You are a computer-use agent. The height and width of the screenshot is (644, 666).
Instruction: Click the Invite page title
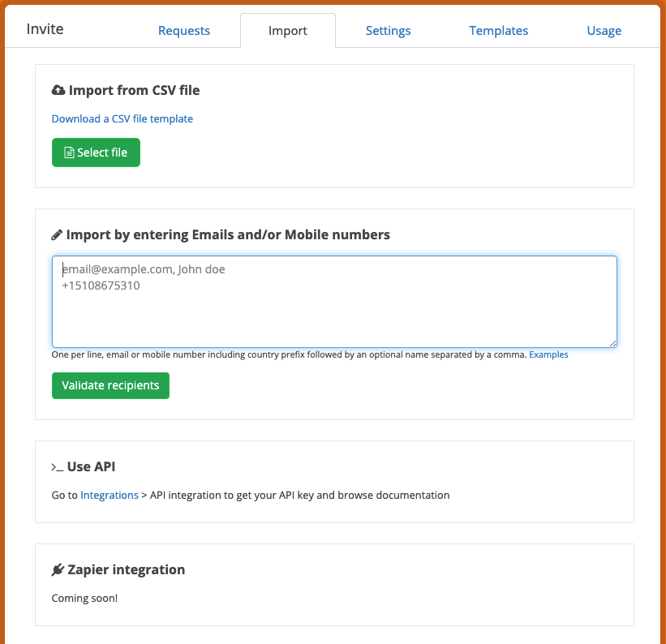(45, 29)
